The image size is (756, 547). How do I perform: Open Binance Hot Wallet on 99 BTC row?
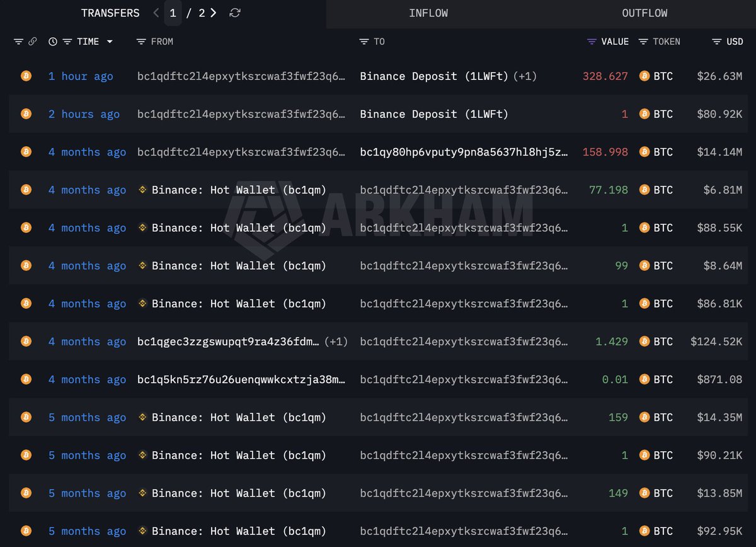coord(239,266)
